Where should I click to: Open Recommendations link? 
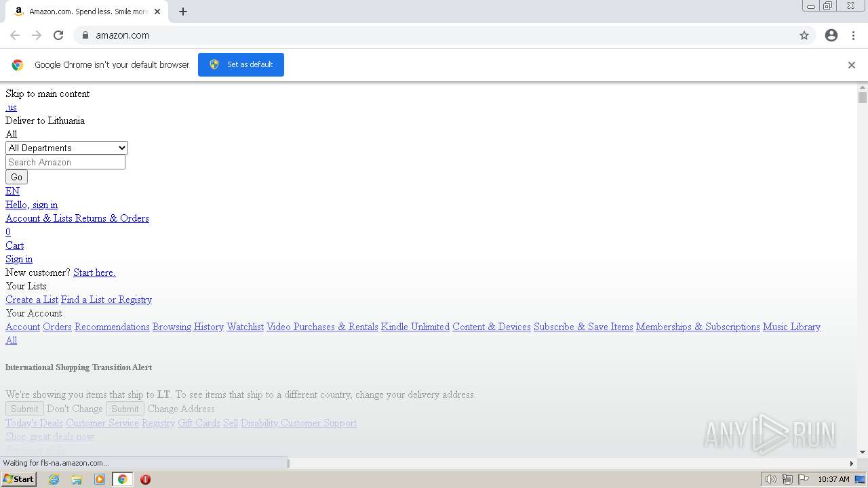(112, 327)
